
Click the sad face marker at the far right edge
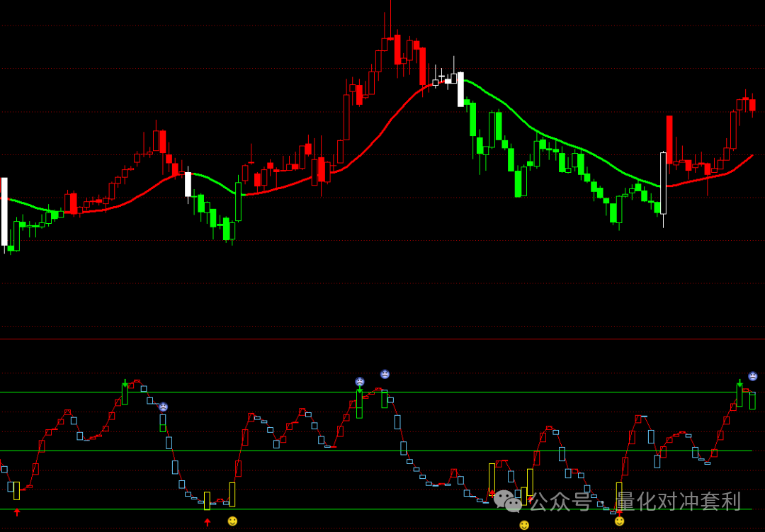pos(753,376)
